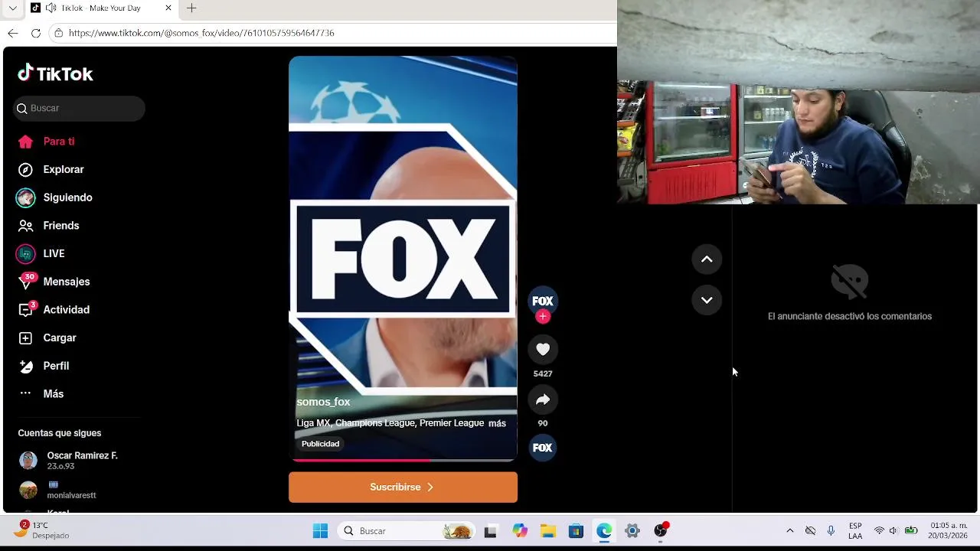980x551 pixels.
Task: Open the ESP LAA language switcher
Action: [855, 531]
